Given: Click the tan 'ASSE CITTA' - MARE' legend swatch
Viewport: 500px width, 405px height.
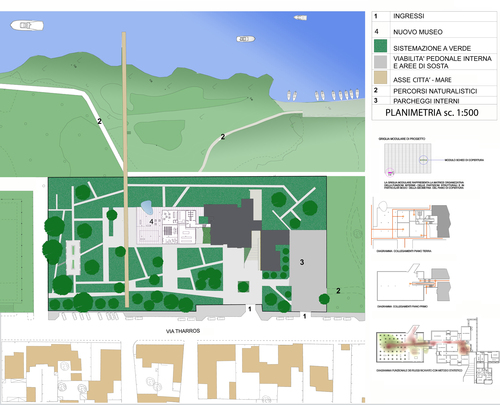Looking at the screenshot, I should (380, 77).
